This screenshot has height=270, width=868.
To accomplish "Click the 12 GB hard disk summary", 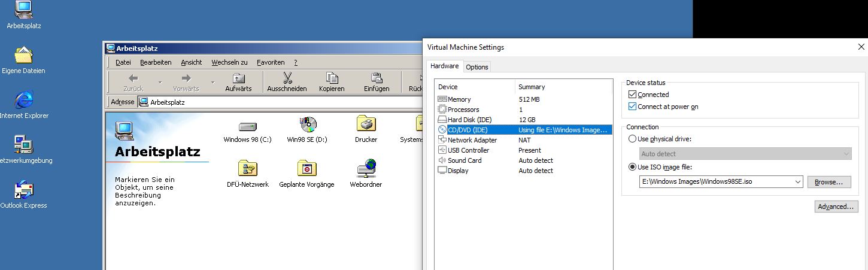I will click(527, 120).
